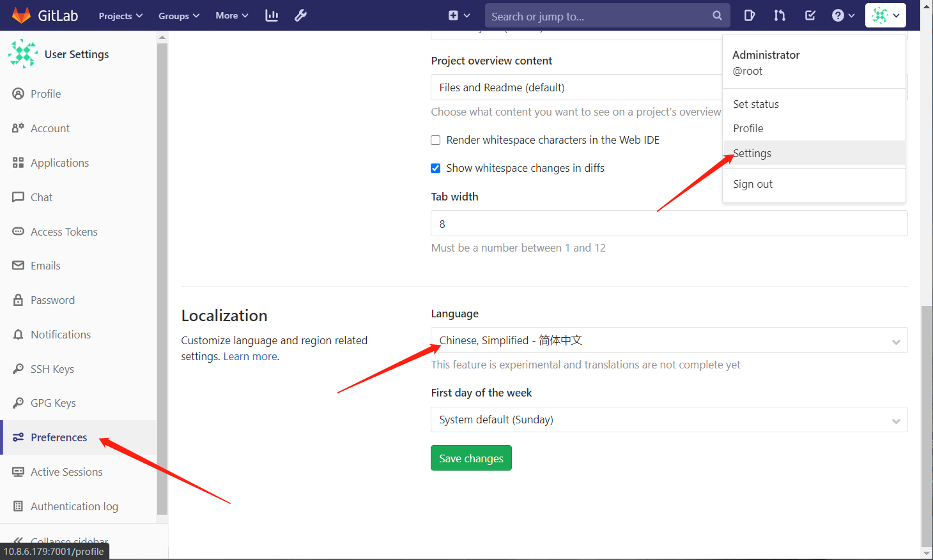Image resolution: width=933 pixels, height=560 pixels.
Task: Open the To-Do list checkmark icon
Action: (810, 15)
